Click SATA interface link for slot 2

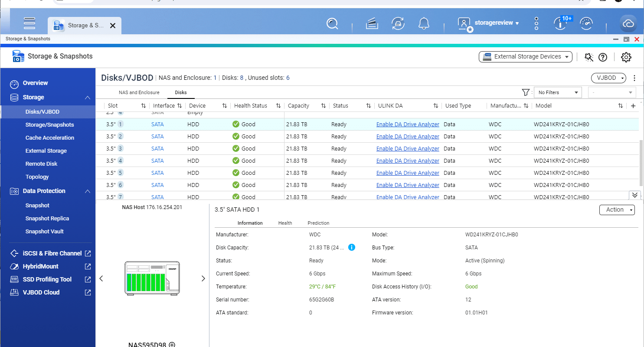click(157, 137)
